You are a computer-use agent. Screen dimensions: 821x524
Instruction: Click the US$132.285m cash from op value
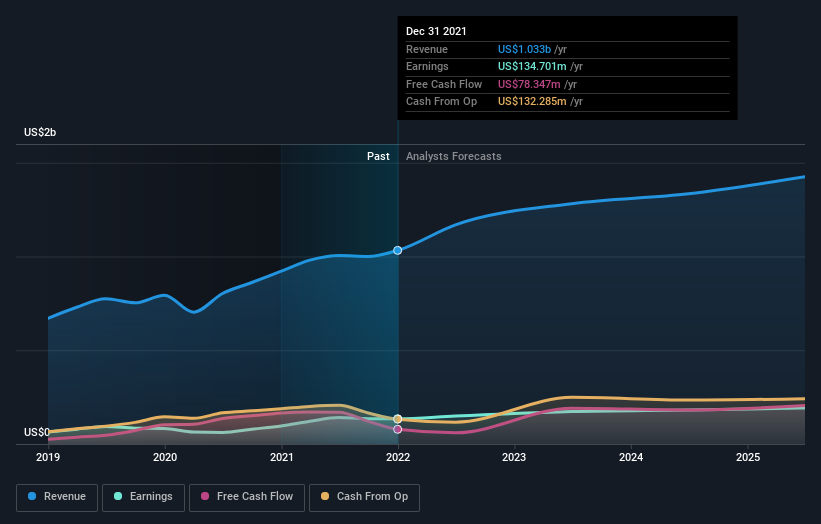[x=532, y=102]
